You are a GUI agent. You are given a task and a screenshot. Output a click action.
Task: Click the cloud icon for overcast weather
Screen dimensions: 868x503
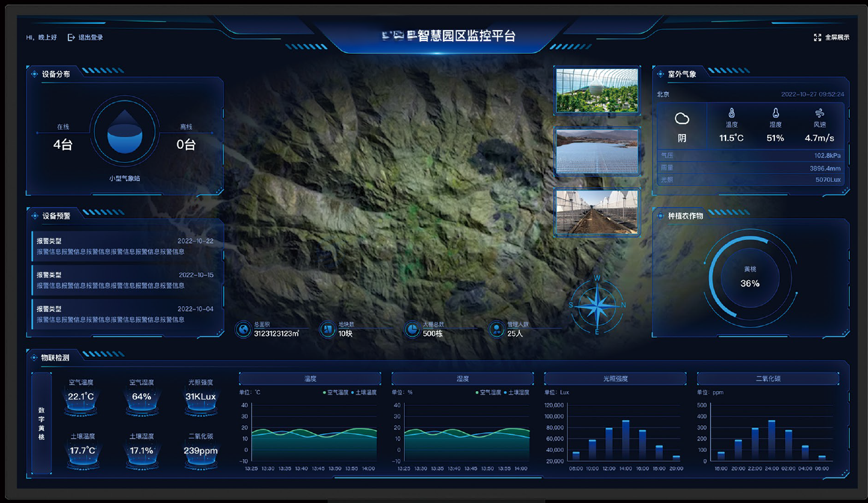point(682,119)
